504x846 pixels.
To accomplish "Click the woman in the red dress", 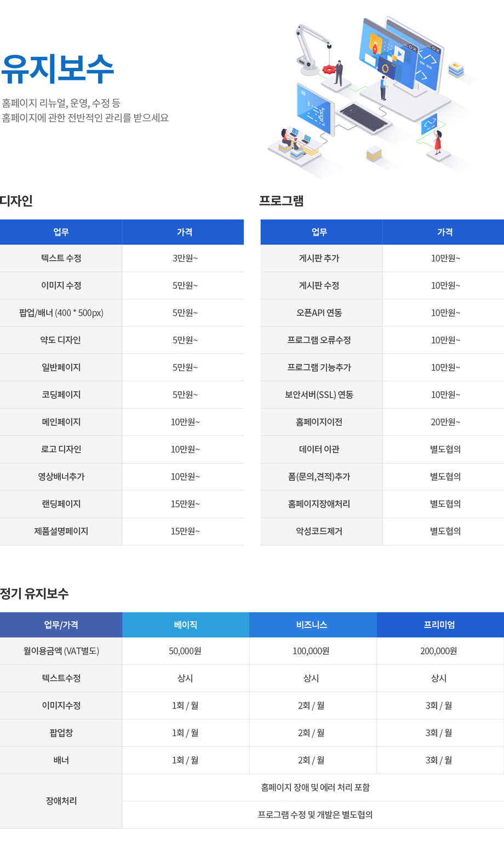I will pyautogui.click(x=437, y=142).
